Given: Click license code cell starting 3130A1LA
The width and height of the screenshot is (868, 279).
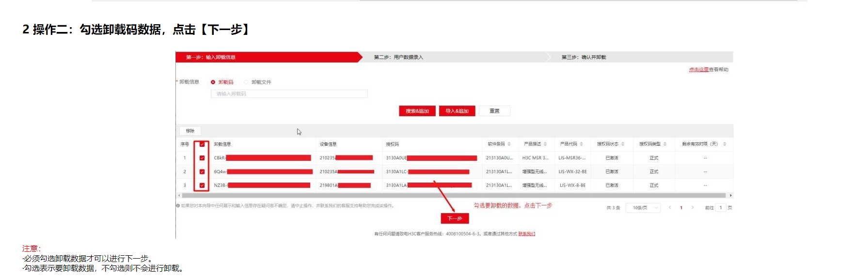Looking at the screenshot, I should click(428, 185).
